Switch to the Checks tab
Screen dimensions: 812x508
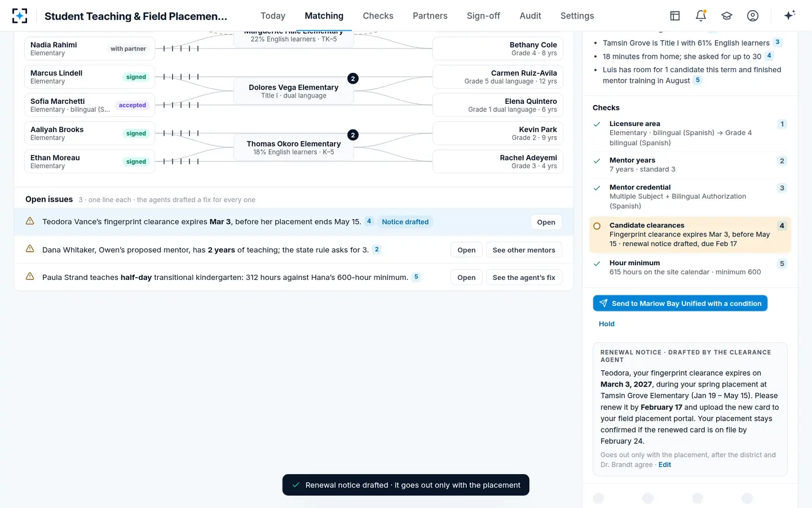[378, 16]
